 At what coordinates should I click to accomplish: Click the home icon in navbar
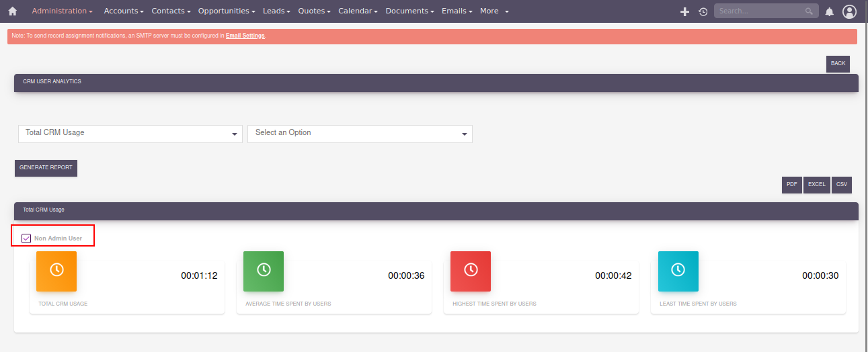click(x=12, y=11)
